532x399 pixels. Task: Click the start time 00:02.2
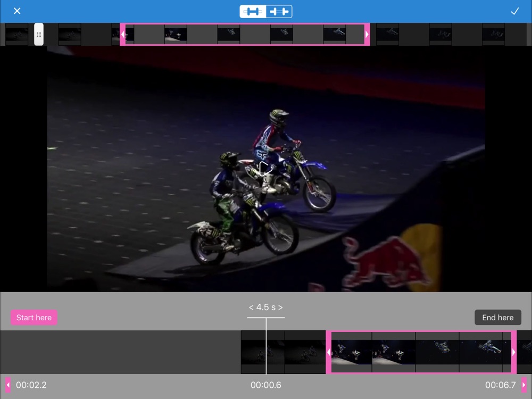coord(31,385)
